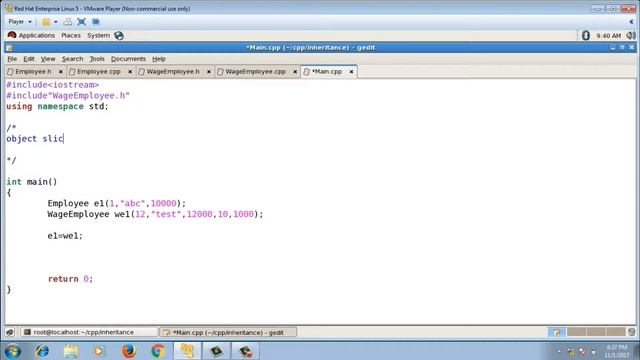This screenshot has height=360, width=640.
Task: Click the send Ctrl+Alt+Del icon in VMware toolbar
Action: [x=68, y=22]
